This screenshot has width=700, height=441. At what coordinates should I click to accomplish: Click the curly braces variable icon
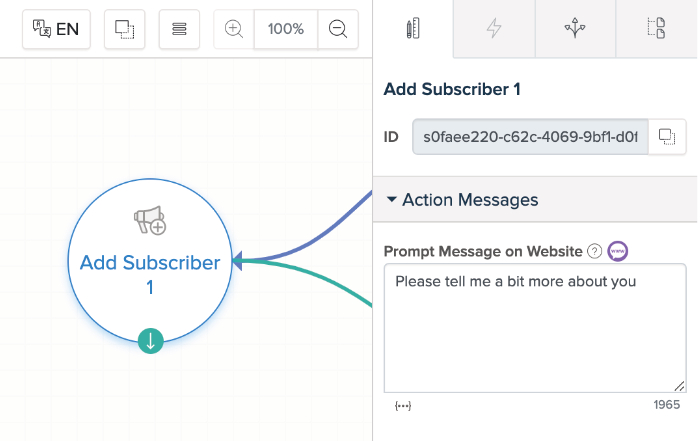(x=403, y=405)
